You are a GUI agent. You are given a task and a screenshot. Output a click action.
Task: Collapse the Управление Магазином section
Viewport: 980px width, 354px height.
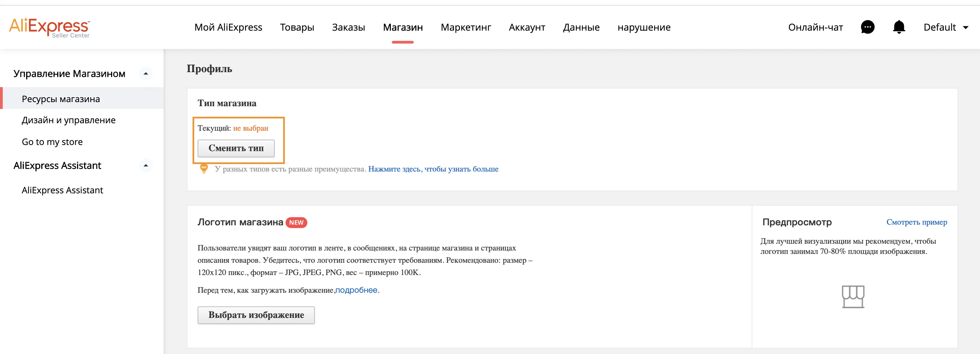click(x=146, y=74)
